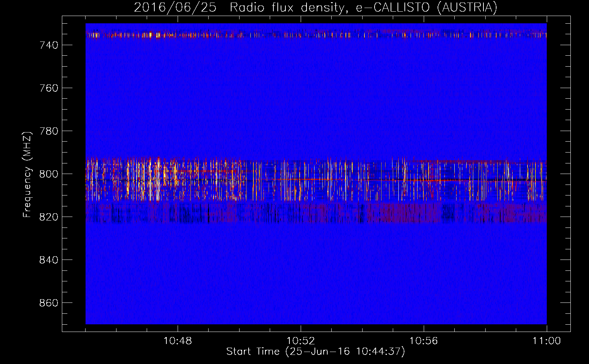This screenshot has width=589, height=364.
Task: Click the 10:56 time tick label
Action: point(424,341)
